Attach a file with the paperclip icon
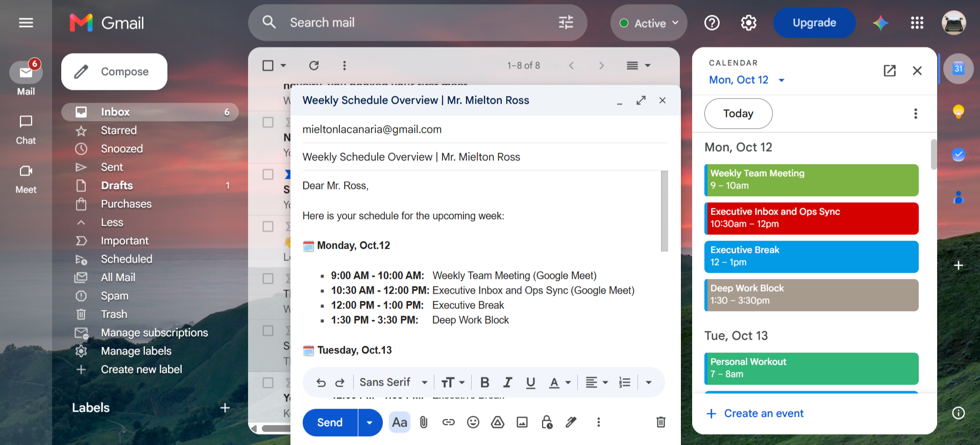Screen dimensions: 980x445 coord(424,422)
